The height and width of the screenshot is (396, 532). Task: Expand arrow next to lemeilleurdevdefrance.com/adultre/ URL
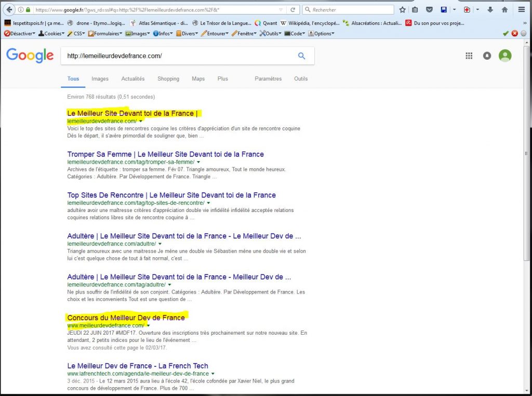[160, 244]
